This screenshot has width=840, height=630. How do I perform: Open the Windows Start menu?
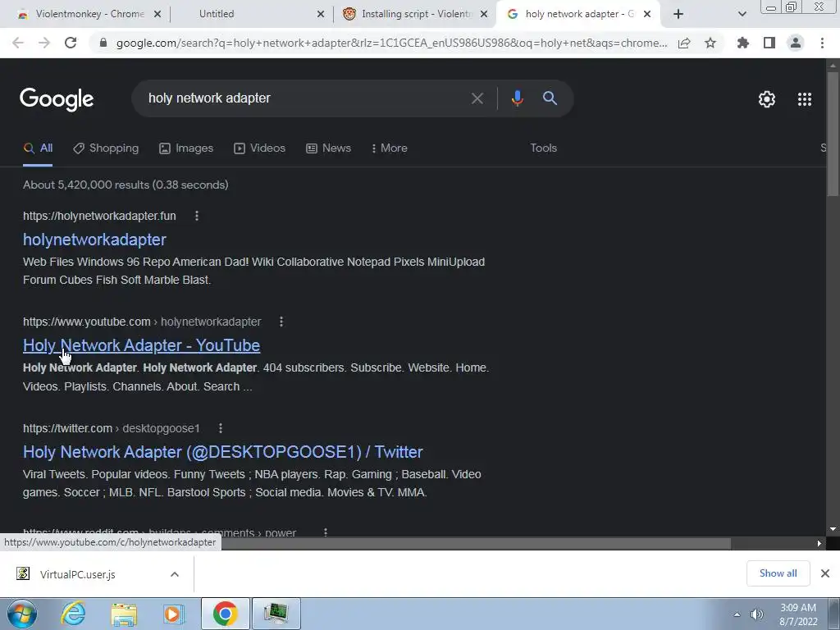pyautogui.click(x=22, y=614)
